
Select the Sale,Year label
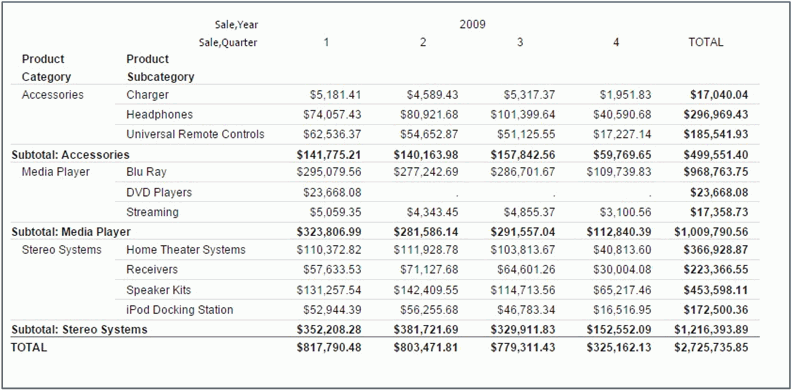tap(237, 24)
